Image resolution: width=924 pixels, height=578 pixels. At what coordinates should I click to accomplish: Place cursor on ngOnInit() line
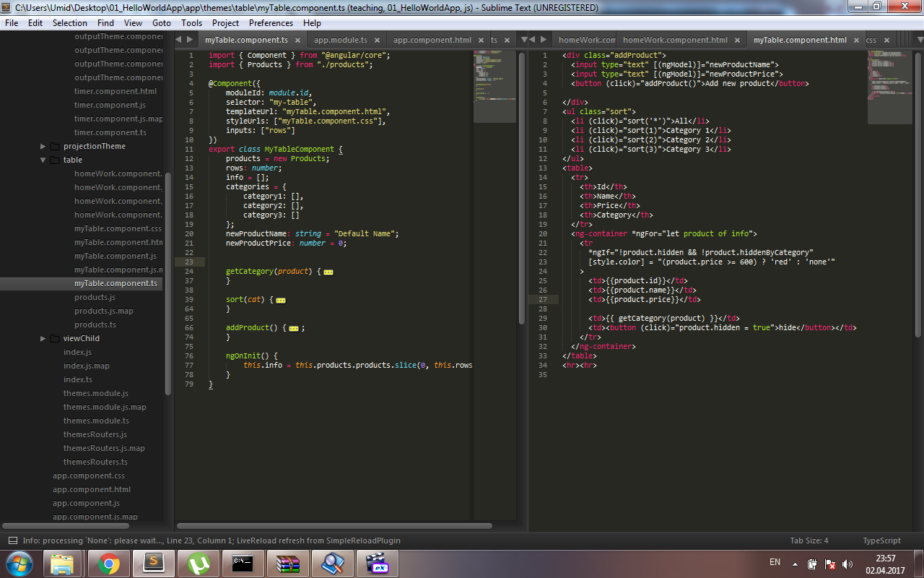click(x=252, y=356)
